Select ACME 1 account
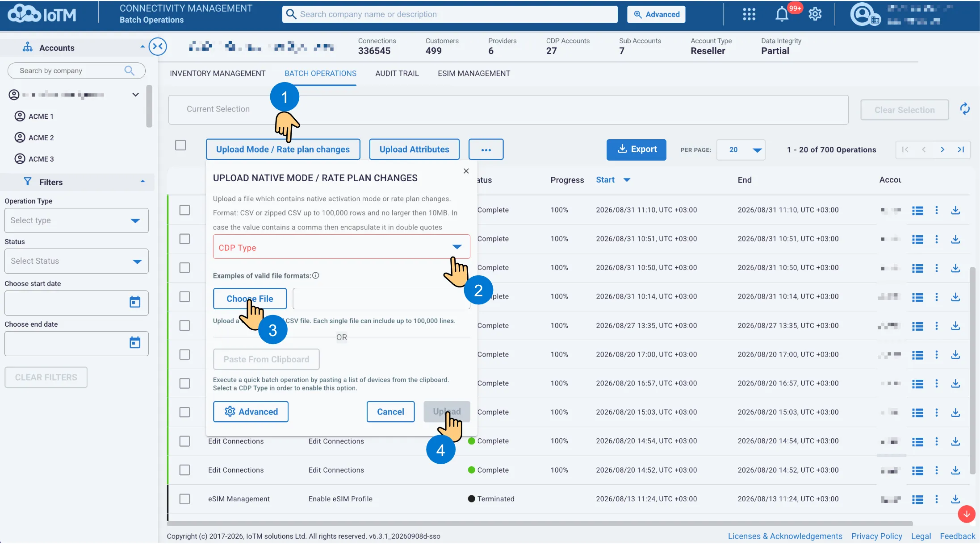This screenshot has height=544, width=980. coord(34,116)
